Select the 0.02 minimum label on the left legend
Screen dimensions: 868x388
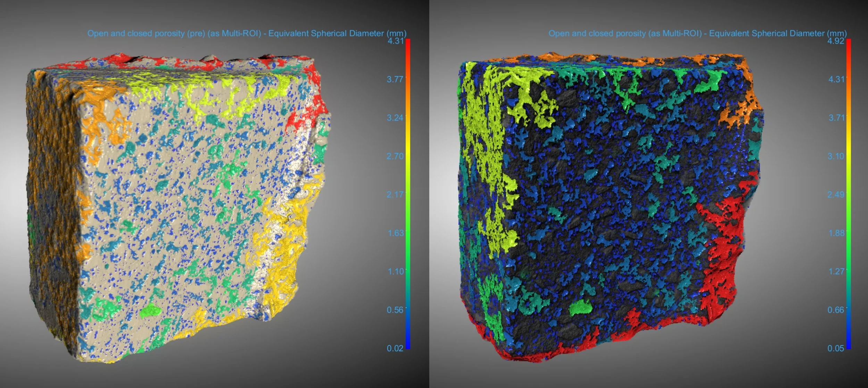[395, 348]
